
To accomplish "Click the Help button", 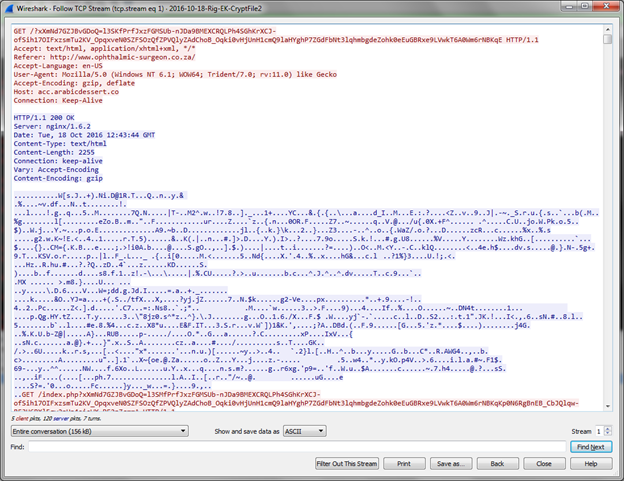I will [x=591, y=463].
